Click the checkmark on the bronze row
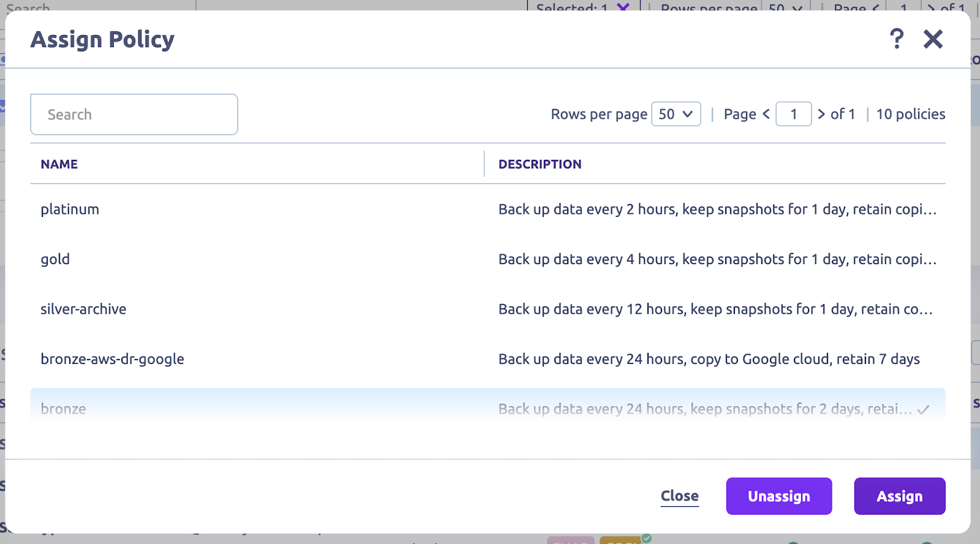Screen dimensions: 980x544 pos(924,409)
